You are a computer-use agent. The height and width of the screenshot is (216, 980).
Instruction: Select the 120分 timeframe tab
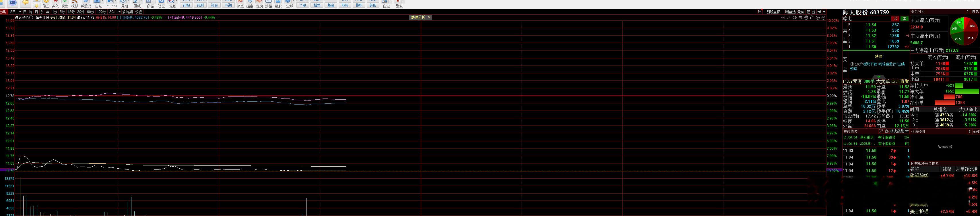pyautogui.click(x=102, y=12)
